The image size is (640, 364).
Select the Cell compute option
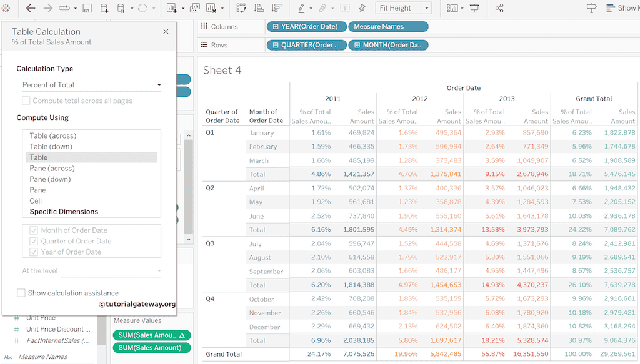tap(91, 201)
